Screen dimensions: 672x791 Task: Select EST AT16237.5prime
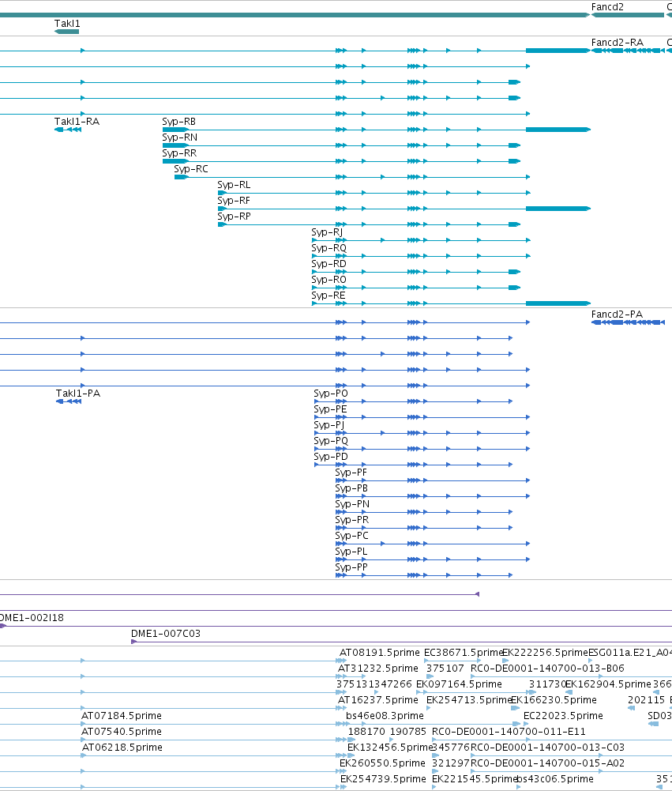pos(378,700)
